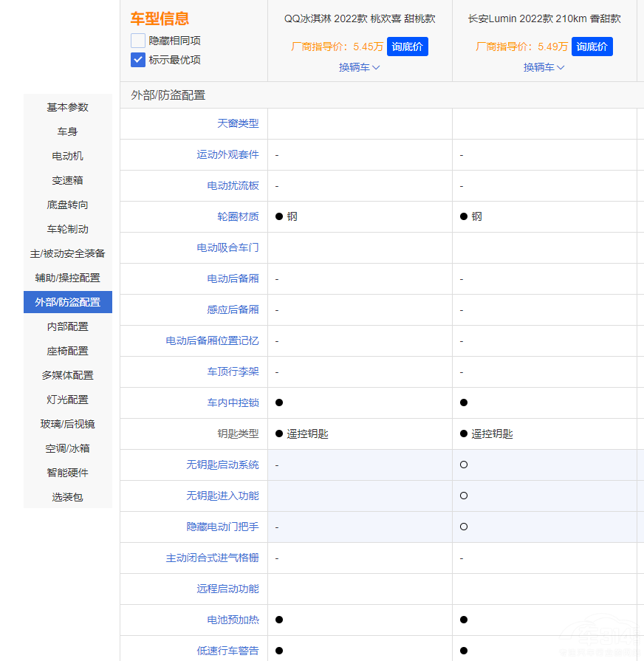The width and height of the screenshot is (644, 661).
Task: Select 车身 in the sidebar
Action: coord(67,131)
